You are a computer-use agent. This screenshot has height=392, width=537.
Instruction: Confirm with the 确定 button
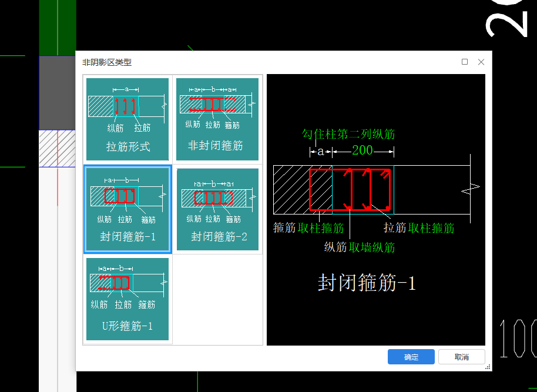click(411, 357)
